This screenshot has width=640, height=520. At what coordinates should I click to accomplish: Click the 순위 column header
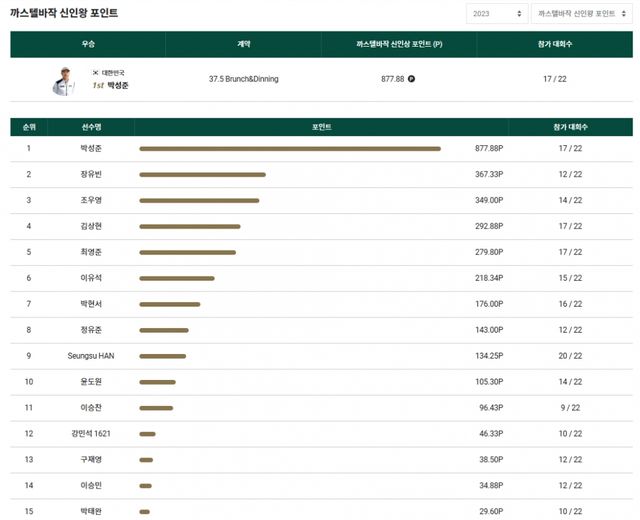[x=29, y=127]
